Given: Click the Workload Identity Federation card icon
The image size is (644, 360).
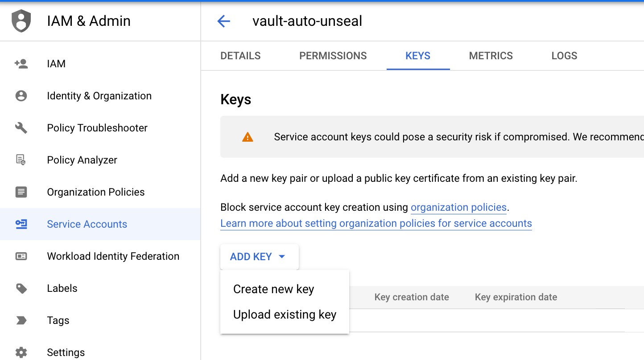Looking at the screenshot, I should (x=21, y=256).
